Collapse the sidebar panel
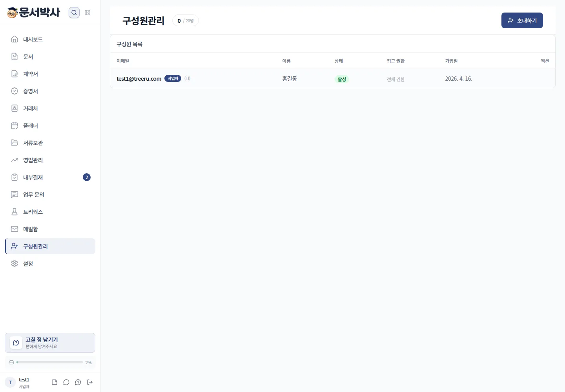Viewport: 565px width, 392px height. tap(87, 13)
